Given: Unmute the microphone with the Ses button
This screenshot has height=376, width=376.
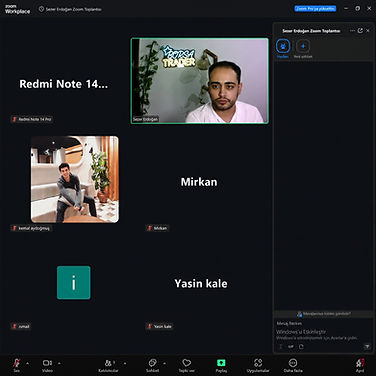Looking at the screenshot, I should [x=16, y=365].
